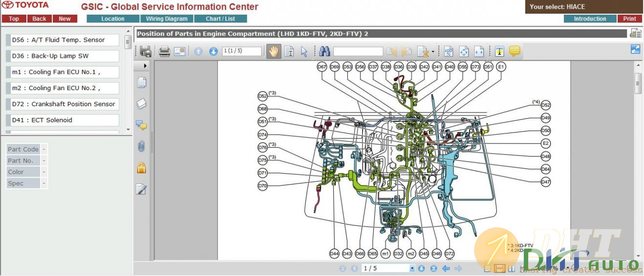Expand the navigation pane arrow
This screenshot has width=644, height=276.
tap(145, 65)
